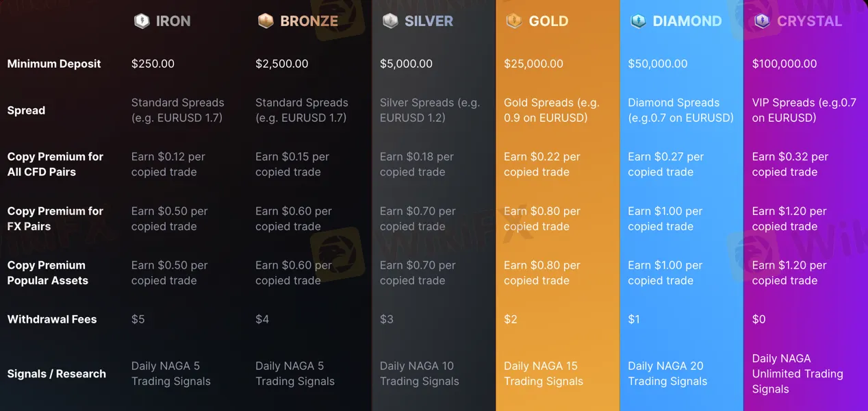Click the Silver tier badge icon
This screenshot has height=411, width=868.
[390, 21]
